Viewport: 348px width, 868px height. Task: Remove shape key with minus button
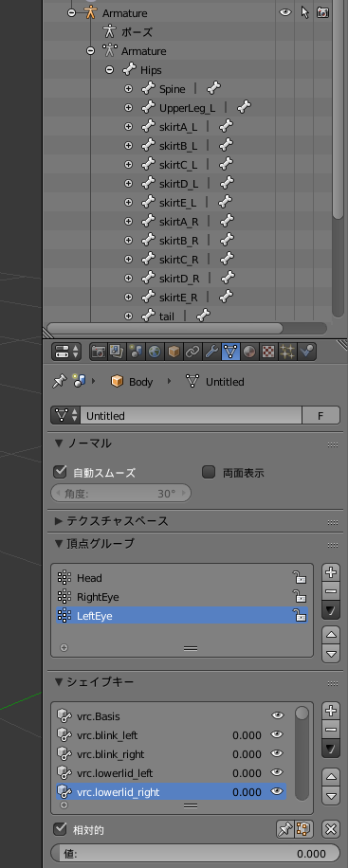(331, 730)
